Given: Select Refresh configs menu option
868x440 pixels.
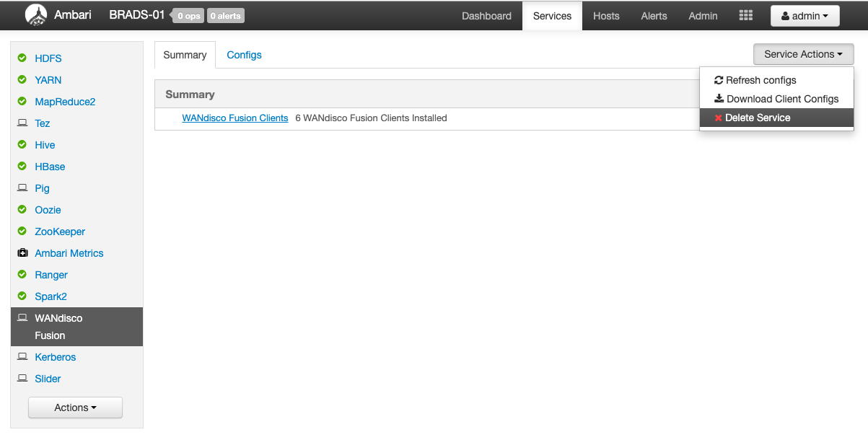Looking at the screenshot, I should pos(760,80).
